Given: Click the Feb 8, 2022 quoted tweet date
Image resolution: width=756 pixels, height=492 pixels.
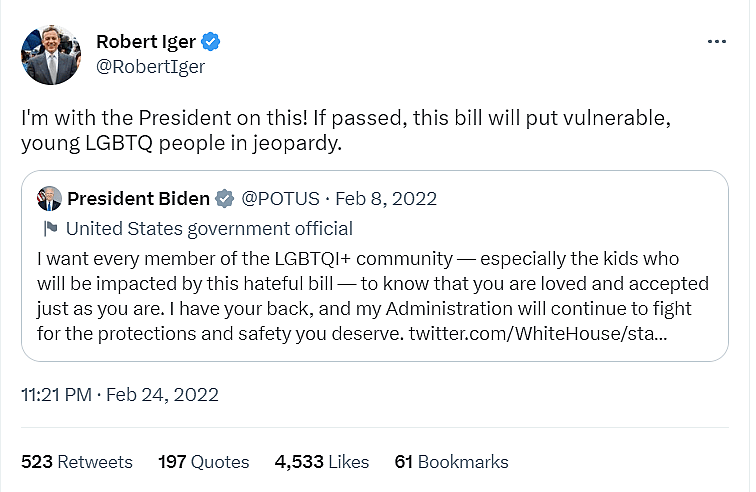Looking at the screenshot, I should pyautogui.click(x=386, y=198).
